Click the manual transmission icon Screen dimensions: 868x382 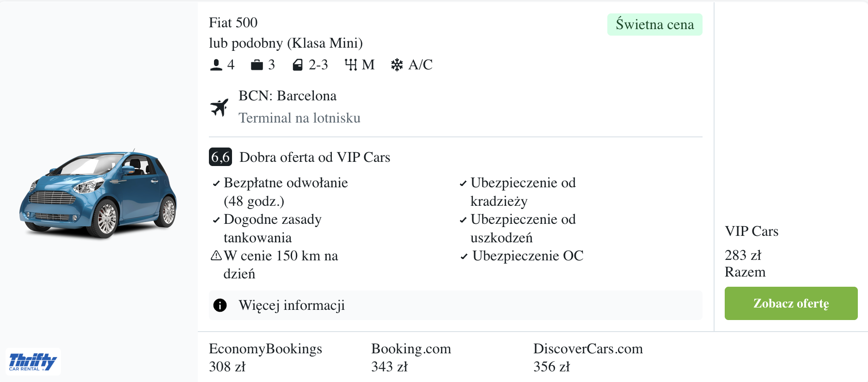351,65
